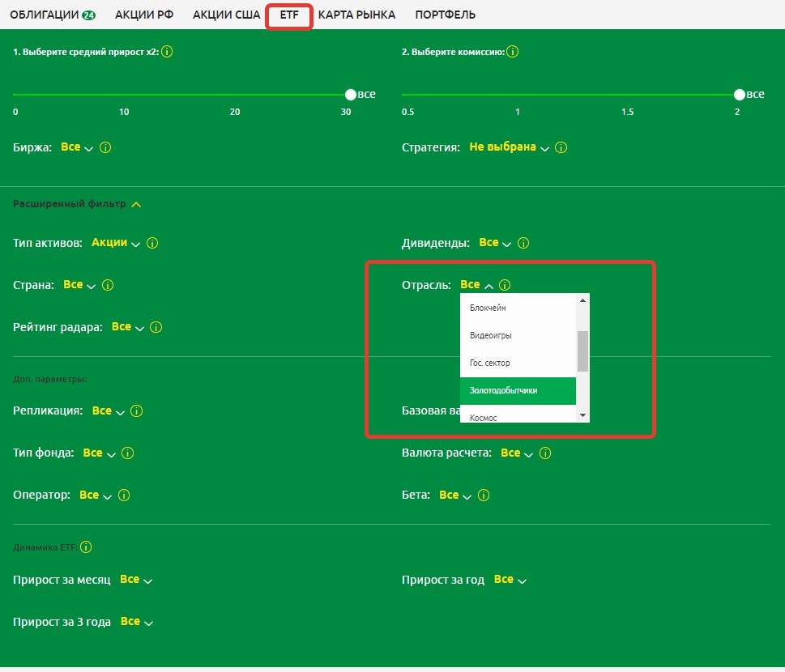
Task: Click info icon next to Дивиденды
Action: (523, 243)
